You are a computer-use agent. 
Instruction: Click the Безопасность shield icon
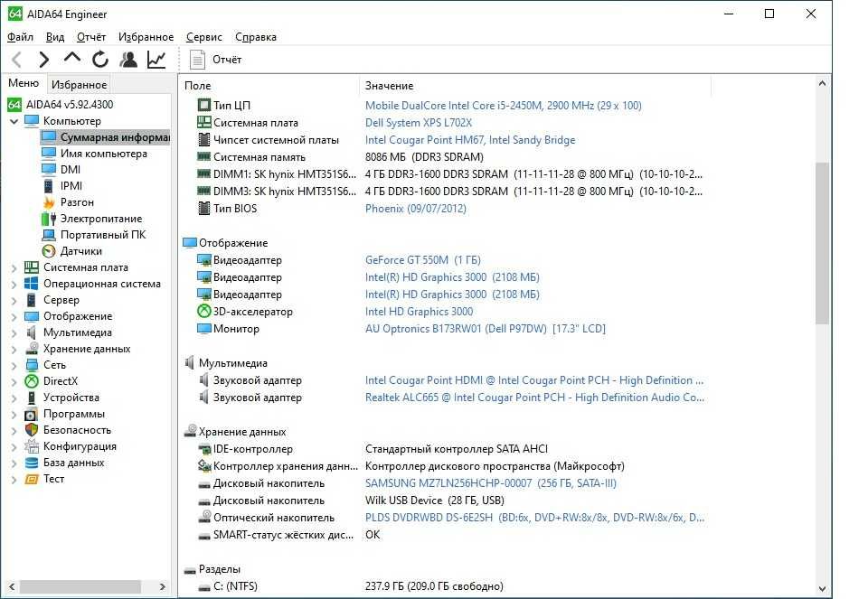[x=32, y=430]
